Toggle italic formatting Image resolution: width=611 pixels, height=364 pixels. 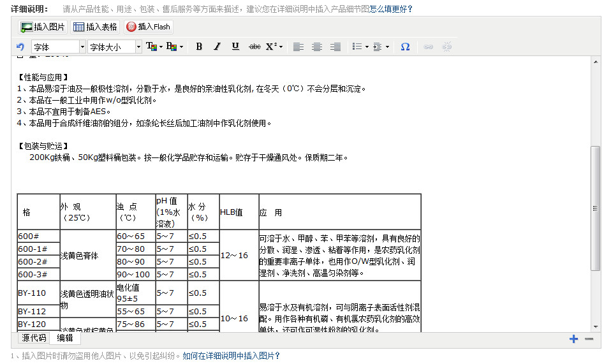[217, 47]
